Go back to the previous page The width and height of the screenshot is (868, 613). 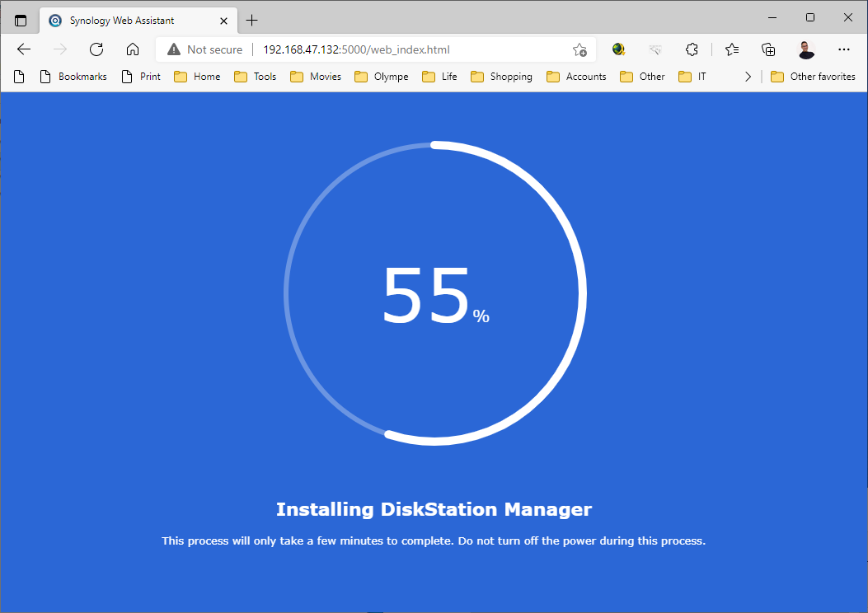[x=24, y=49]
